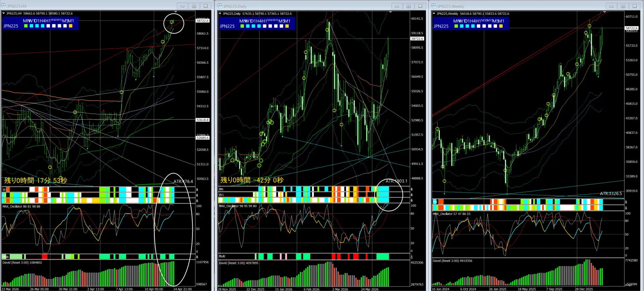Select the 58722.6 price label in Weekly chart
This screenshot has width=644, height=291.
pos(631,28)
